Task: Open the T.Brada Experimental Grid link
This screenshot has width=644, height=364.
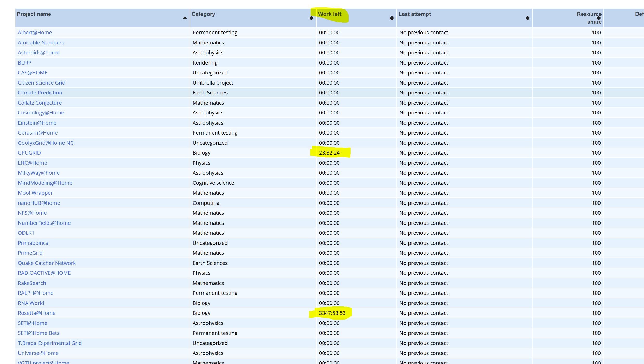Action: click(50, 343)
